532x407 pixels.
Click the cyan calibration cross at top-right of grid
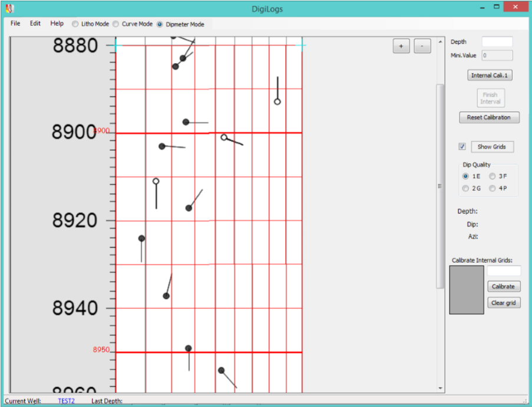(301, 45)
